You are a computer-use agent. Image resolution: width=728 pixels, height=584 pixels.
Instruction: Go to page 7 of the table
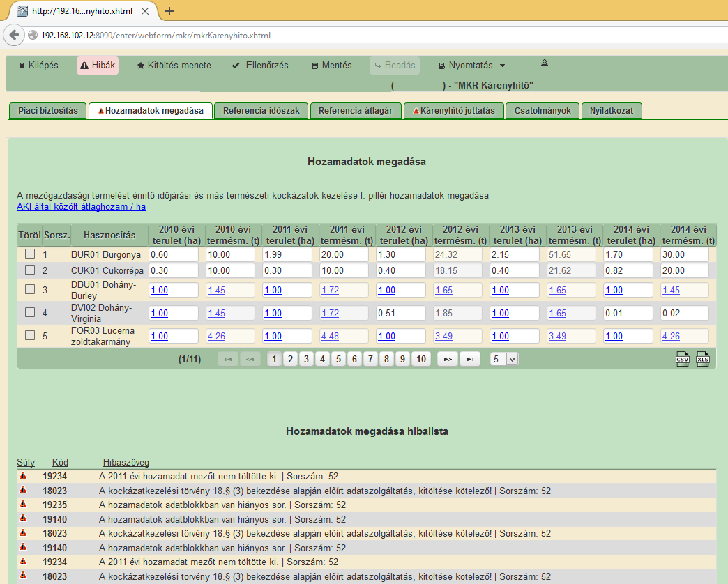370,359
